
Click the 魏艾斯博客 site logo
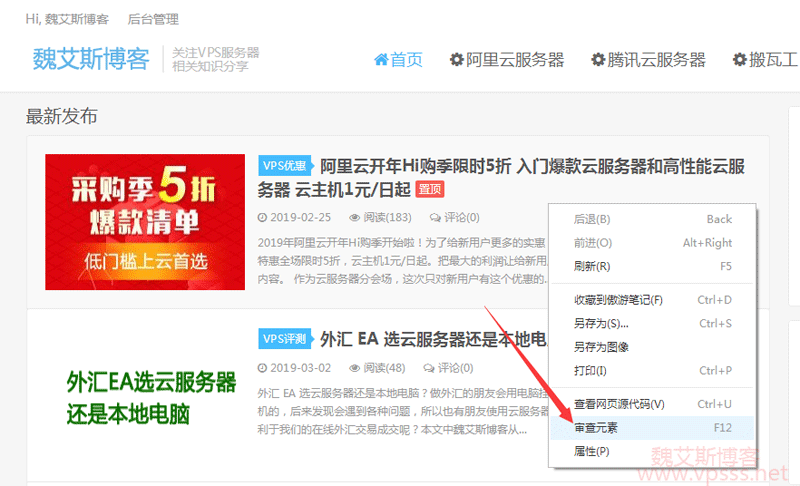(x=90, y=58)
